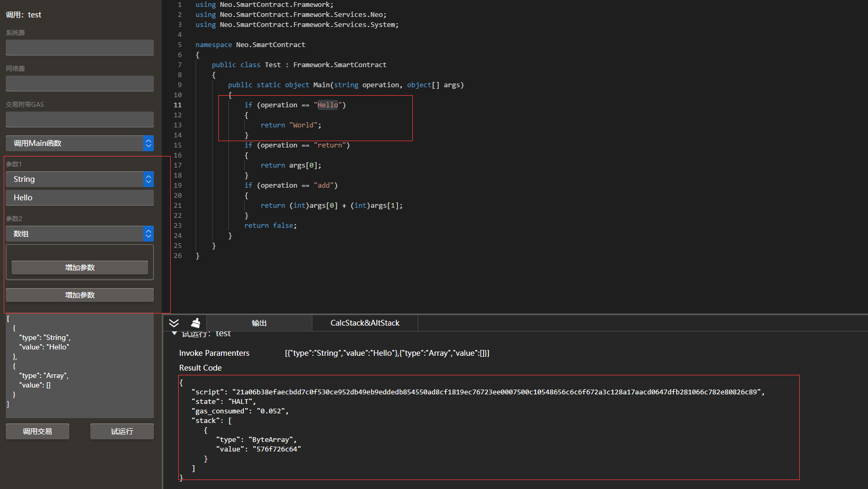The height and width of the screenshot is (489, 868).
Task: Focus the 网络费 network fee input
Action: [x=79, y=84]
